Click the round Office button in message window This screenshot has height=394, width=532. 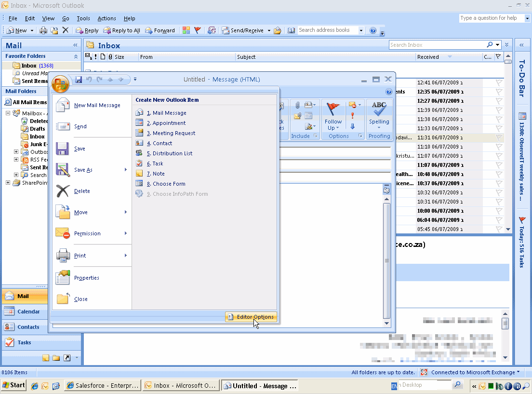click(60, 84)
